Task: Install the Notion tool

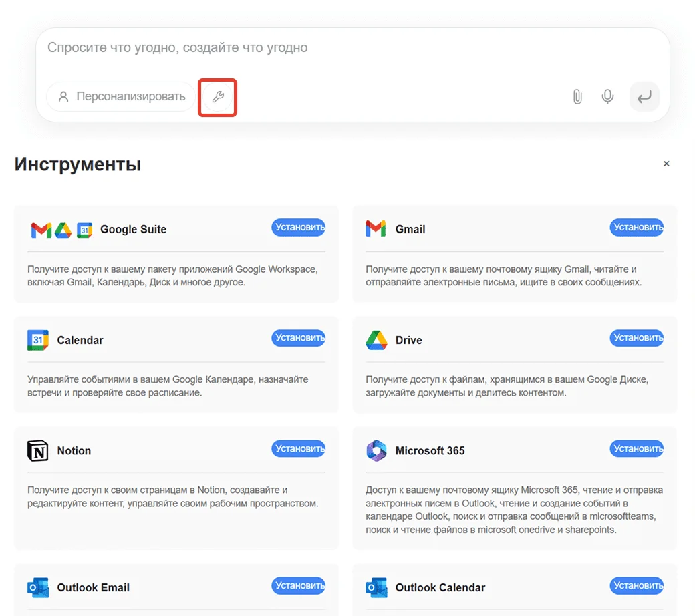Action: pyautogui.click(x=298, y=448)
